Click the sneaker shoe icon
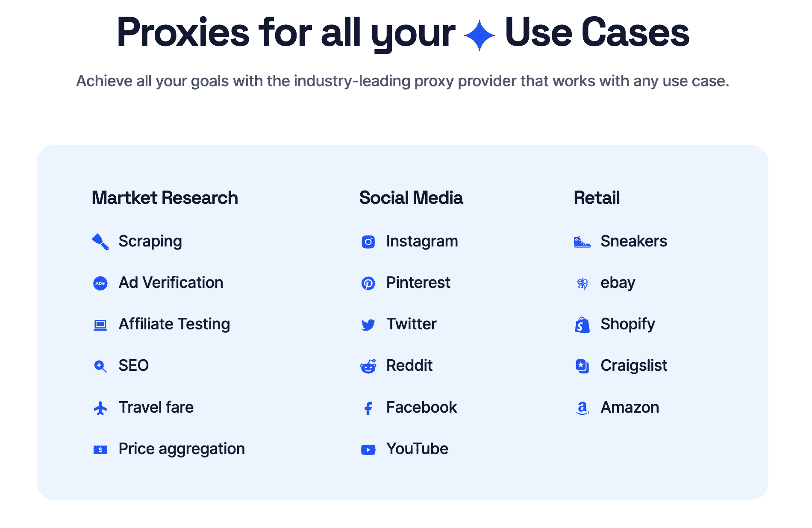The height and width of the screenshot is (528, 812). pyautogui.click(x=582, y=242)
